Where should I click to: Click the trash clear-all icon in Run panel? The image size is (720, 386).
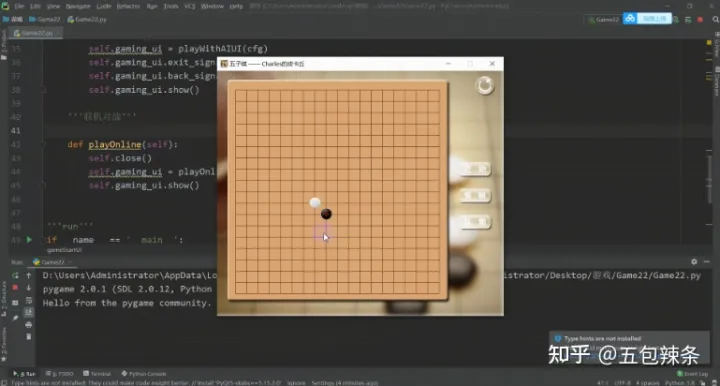[x=28, y=336]
